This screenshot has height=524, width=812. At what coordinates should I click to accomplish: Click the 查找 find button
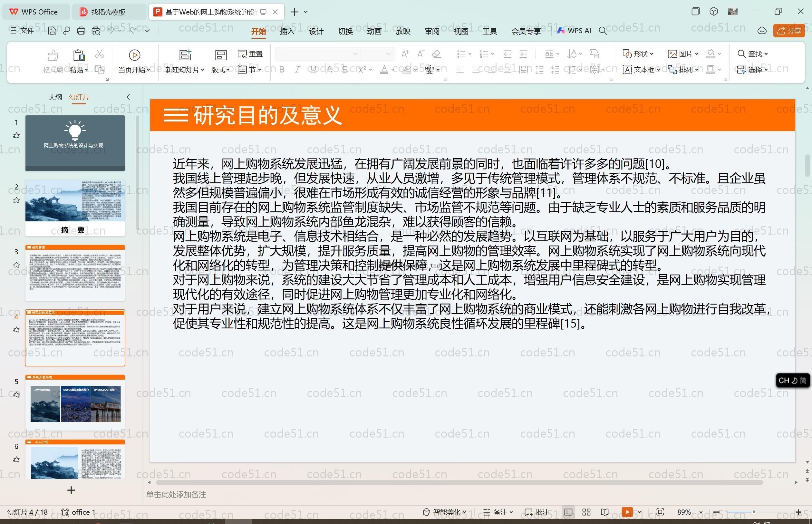752,54
